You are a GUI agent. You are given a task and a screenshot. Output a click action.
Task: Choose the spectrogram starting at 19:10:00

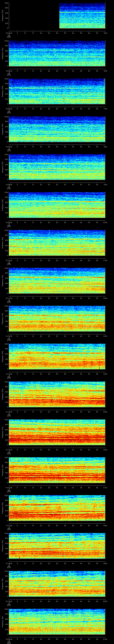tap(57, 243)
